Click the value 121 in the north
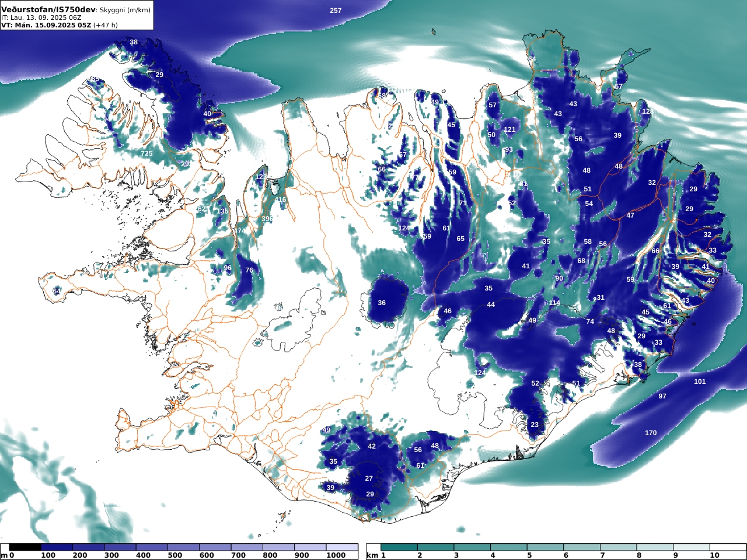Image resolution: width=747 pixels, height=560 pixels. [509, 129]
